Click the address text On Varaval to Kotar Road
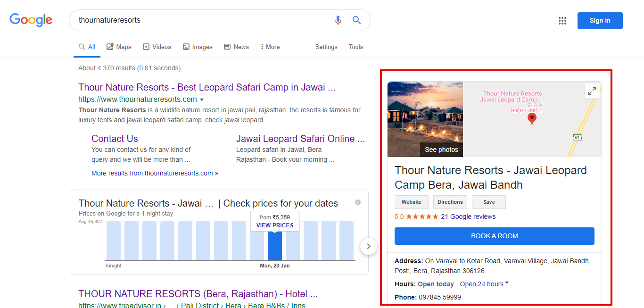Screen dimensions: 644x308 tap(492, 266)
